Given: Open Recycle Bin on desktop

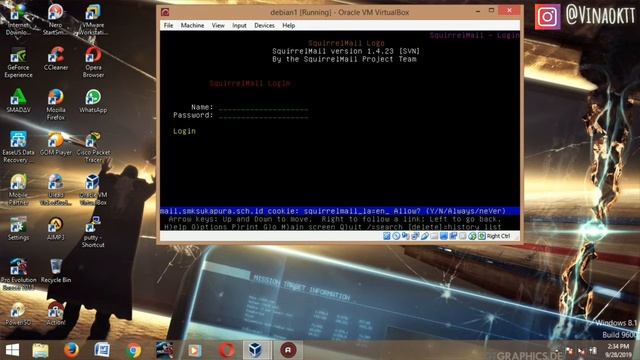Looking at the screenshot, I should (56, 271).
